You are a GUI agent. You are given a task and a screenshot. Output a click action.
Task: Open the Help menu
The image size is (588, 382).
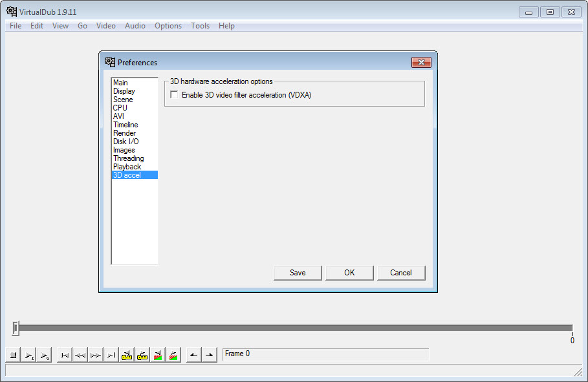tap(226, 26)
